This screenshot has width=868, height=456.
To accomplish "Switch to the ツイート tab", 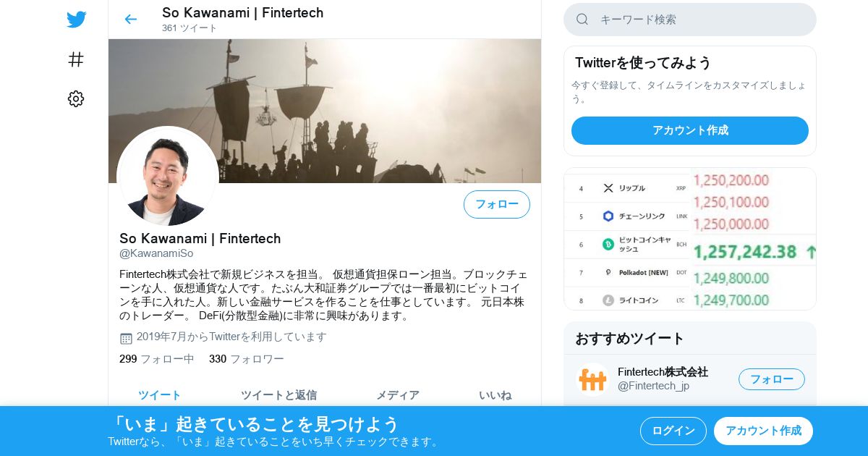I will [160, 395].
